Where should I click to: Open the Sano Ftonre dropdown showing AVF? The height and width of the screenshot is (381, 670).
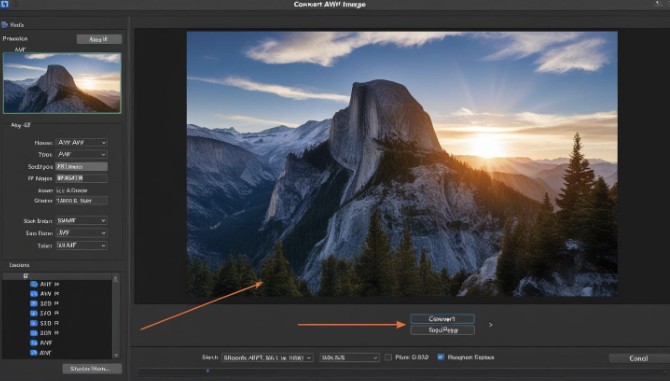point(82,233)
